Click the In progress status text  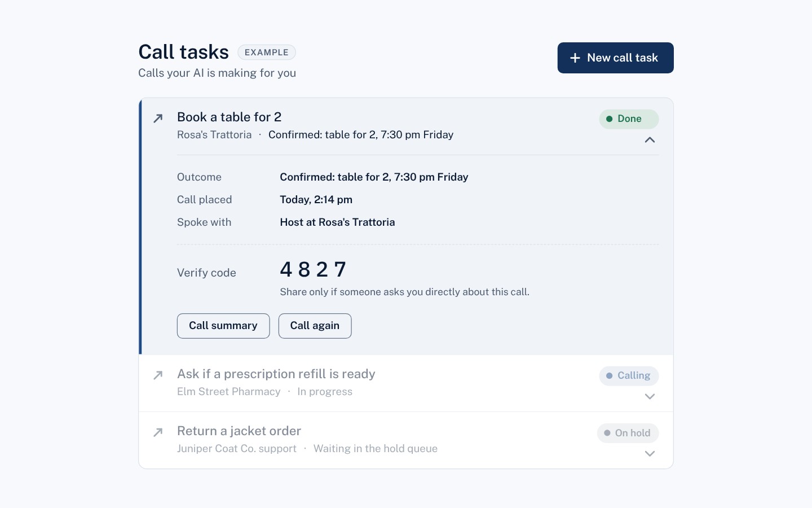pyautogui.click(x=325, y=391)
